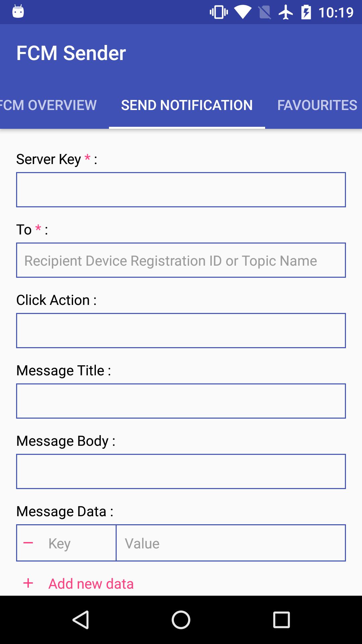Viewport: 362px width, 644px height.
Task: Tap the battery charging status icon
Action: (x=306, y=12)
